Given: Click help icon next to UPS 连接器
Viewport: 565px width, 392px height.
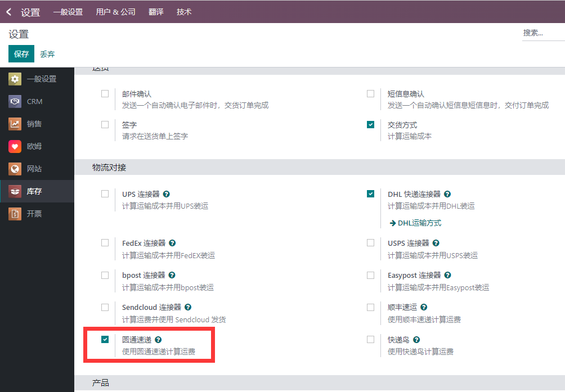Looking at the screenshot, I should (167, 194).
